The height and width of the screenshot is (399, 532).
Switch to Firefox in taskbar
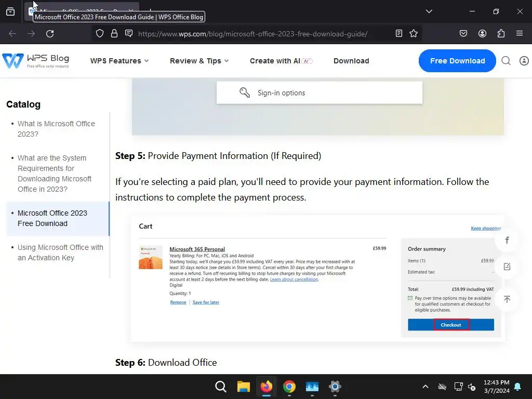[x=267, y=387]
